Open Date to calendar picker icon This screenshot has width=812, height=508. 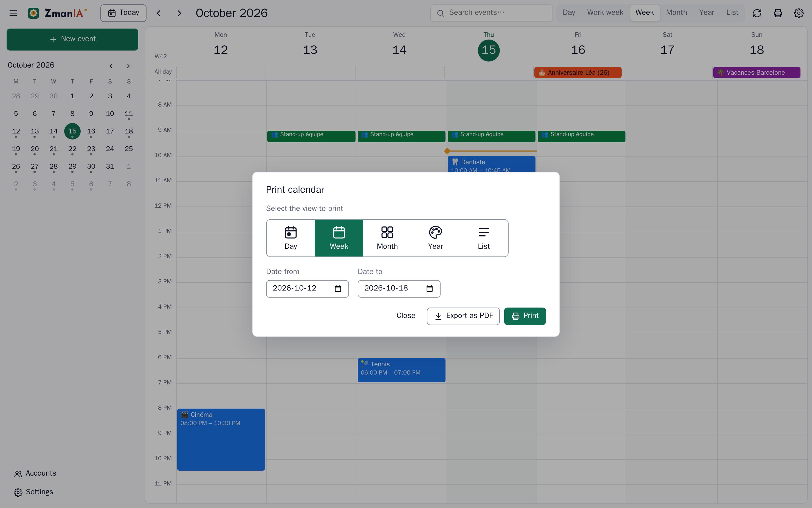[430, 289]
